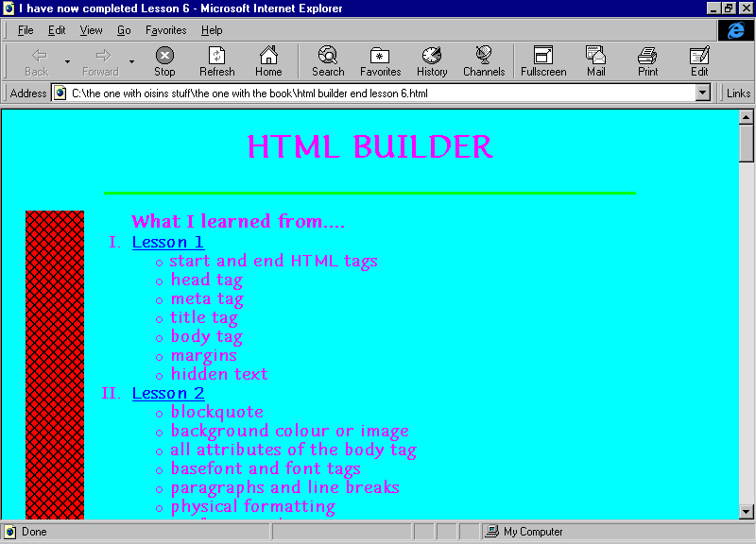Click the Back toolbar button
The width and height of the screenshot is (756, 544).
(x=37, y=61)
